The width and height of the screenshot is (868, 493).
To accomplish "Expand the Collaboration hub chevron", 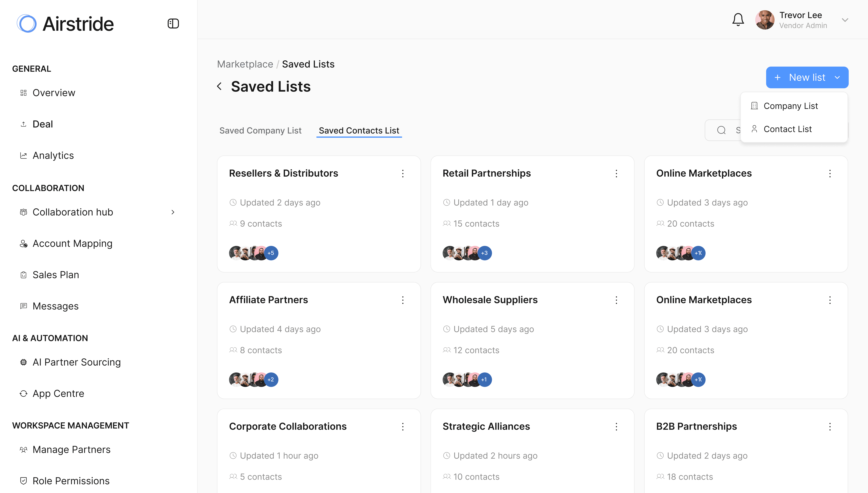I will [x=173, y=212].
